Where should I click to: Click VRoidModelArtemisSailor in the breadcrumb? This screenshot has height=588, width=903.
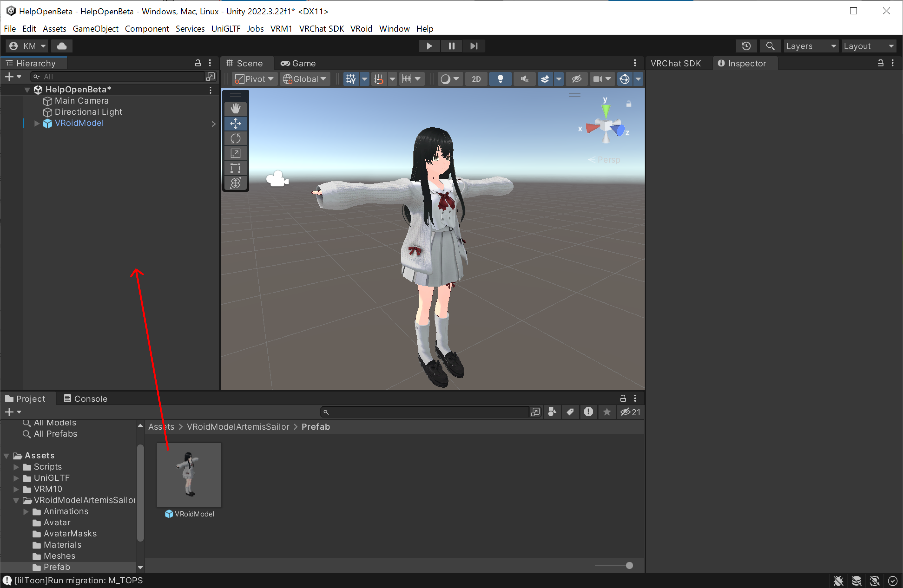pos(238,427)
